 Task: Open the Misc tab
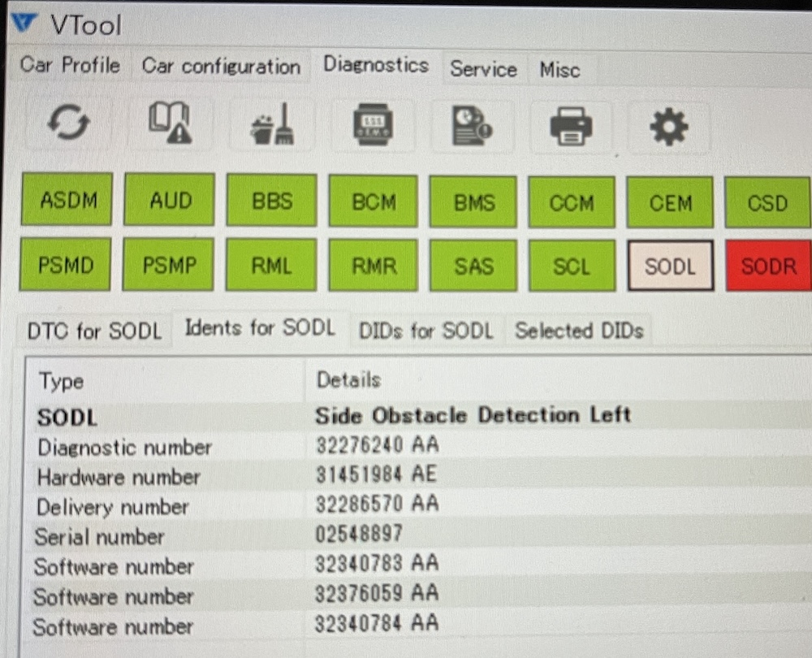tap(559, 71)
